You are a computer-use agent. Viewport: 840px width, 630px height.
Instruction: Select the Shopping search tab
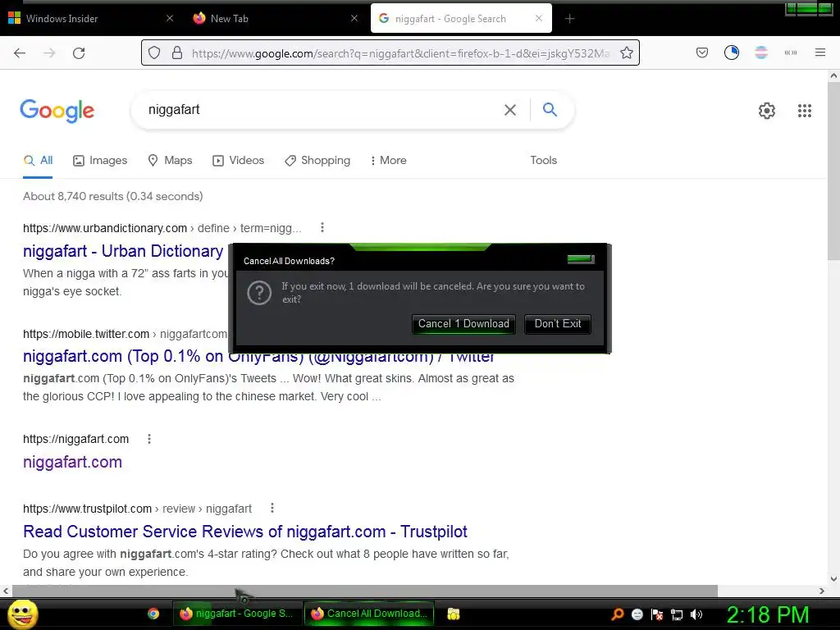pos(317,160)
